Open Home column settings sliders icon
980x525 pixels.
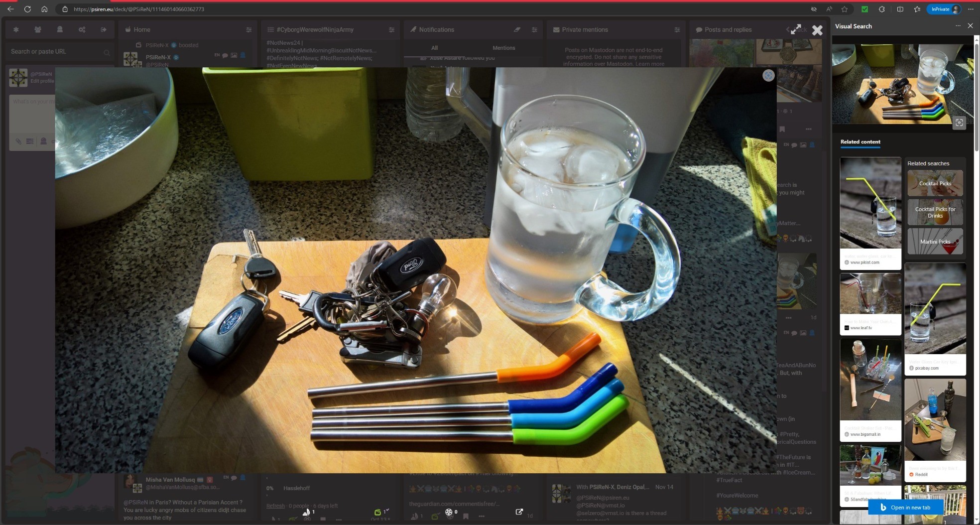point(248,30)
